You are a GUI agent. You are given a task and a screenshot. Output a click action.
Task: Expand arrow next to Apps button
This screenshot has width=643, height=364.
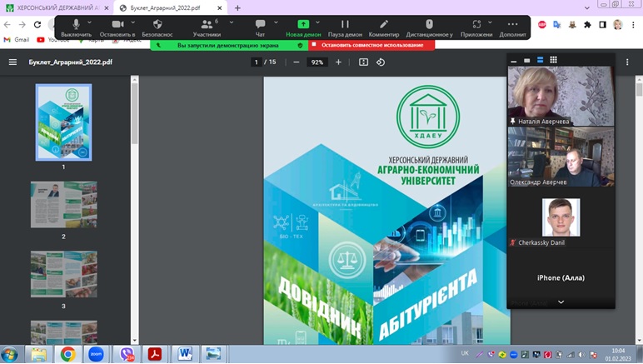click(x=490, y=22)
